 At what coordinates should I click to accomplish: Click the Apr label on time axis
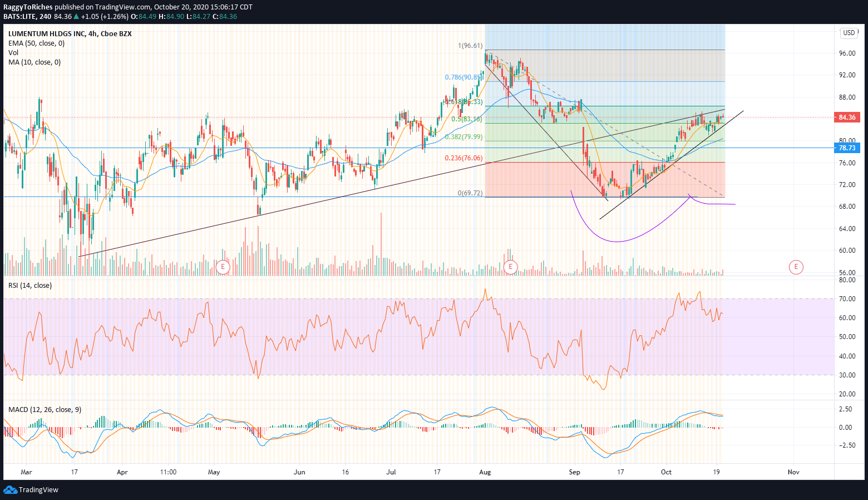pos(122,472)
